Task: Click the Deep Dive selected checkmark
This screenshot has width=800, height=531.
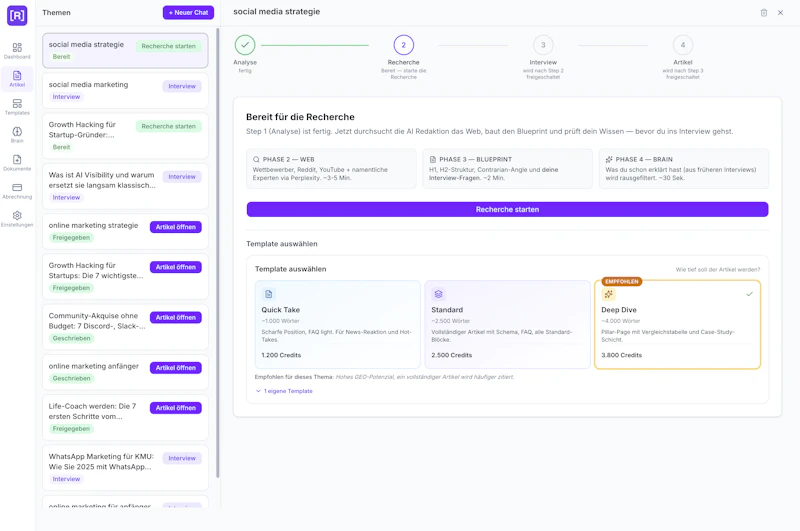Action: [x=749, y=294]
